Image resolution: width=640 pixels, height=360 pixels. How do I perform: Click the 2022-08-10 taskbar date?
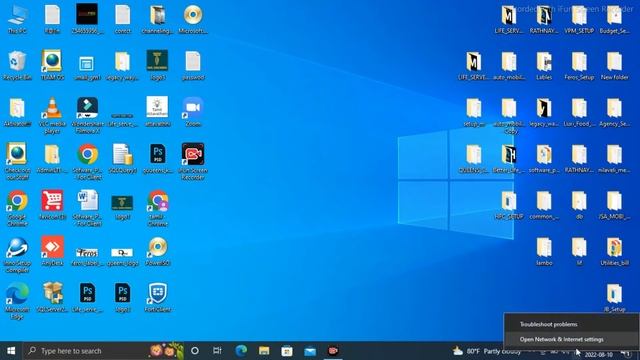[x=599, y=355]
